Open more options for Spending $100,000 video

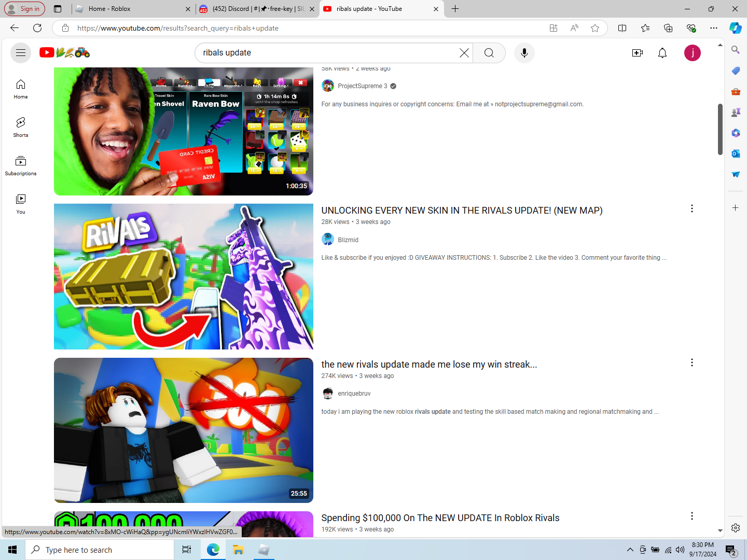692,516
